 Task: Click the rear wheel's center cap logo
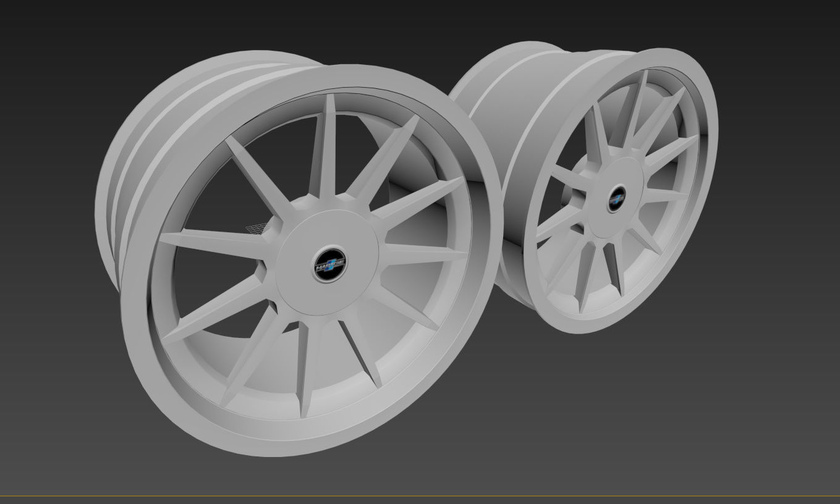[x=616, y=198]
